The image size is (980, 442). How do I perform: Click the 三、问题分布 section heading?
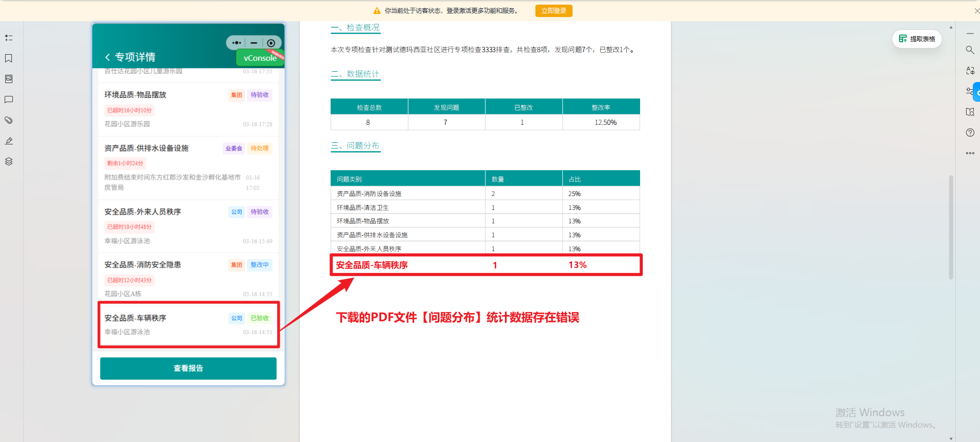(x=355, y=146)
